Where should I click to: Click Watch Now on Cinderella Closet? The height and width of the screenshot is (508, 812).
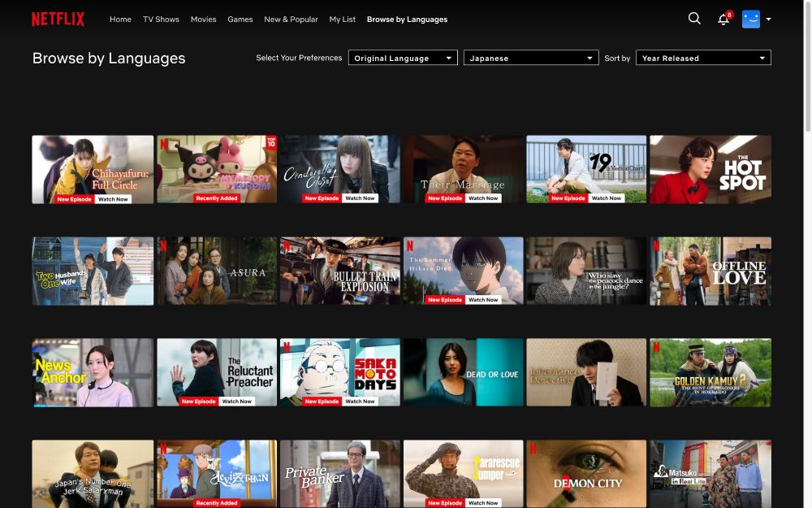[360, 198]
